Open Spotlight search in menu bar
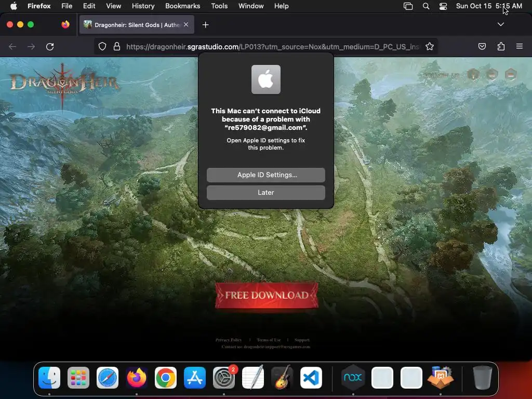532x399 pixels. click(426, 6)
